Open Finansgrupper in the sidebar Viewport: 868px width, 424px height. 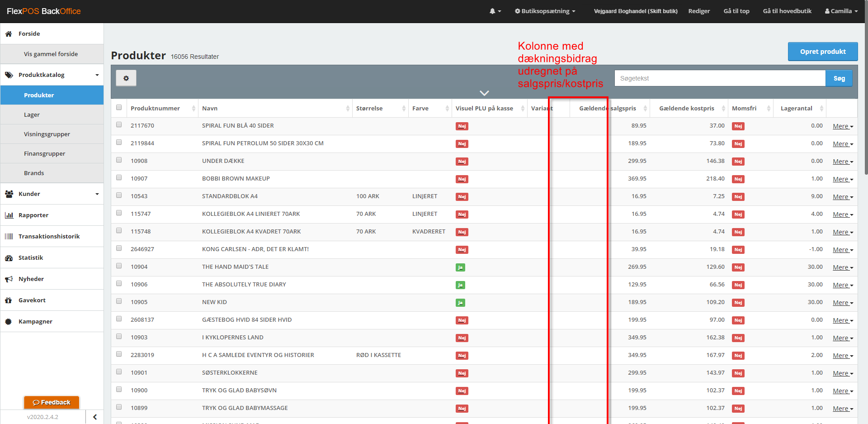pos(52,154)
